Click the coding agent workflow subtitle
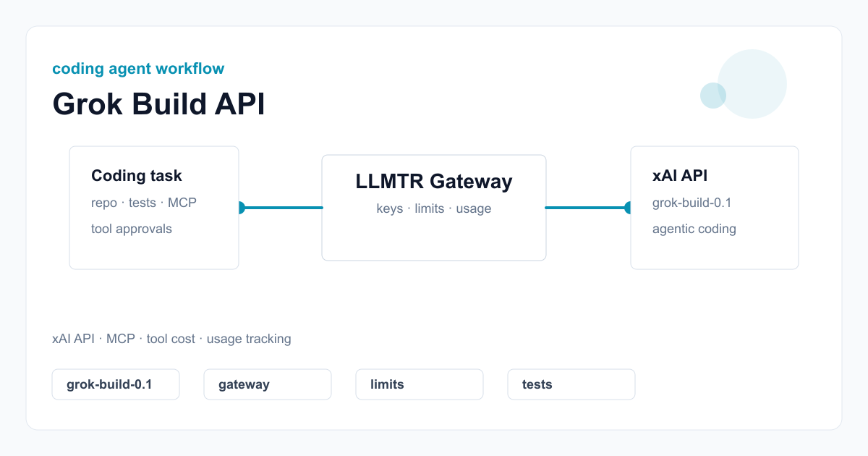The width and height of the screenshot is (868, 456). click(x=138, y=69)
